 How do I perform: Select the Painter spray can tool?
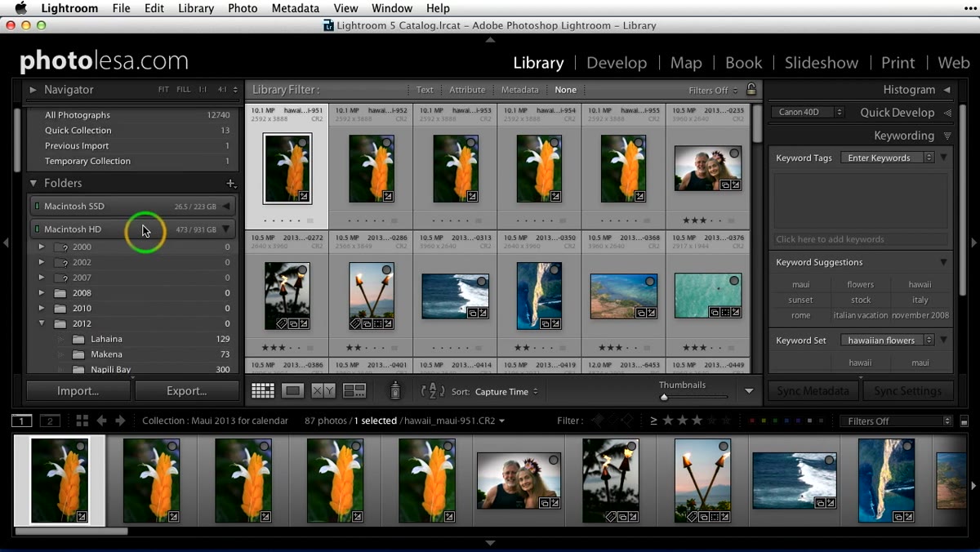[395, 391]
